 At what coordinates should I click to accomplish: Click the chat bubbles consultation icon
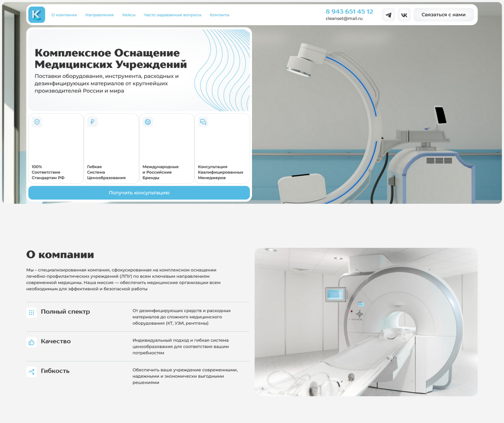[203, 122]
